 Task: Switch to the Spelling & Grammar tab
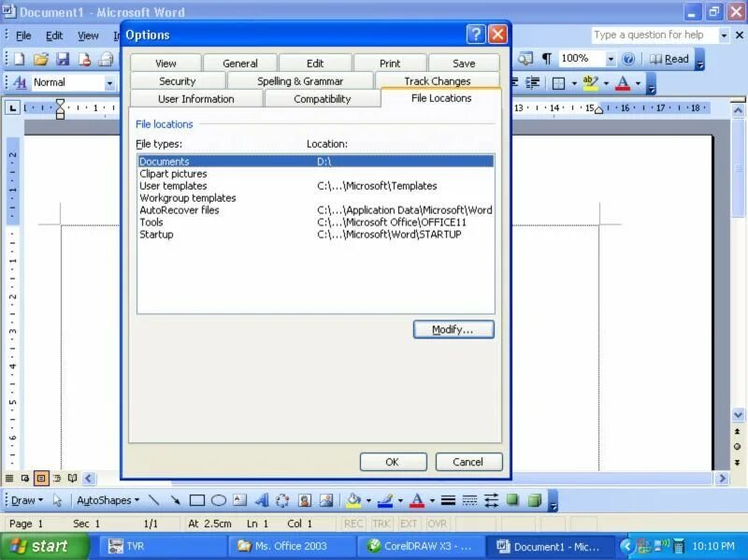[300, 81]
